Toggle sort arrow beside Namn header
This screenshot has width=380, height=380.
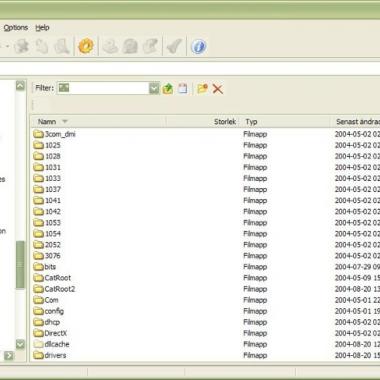click(x=65, y=121)
